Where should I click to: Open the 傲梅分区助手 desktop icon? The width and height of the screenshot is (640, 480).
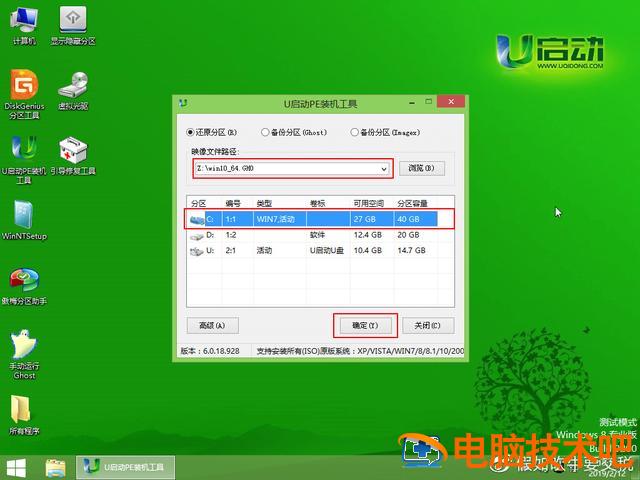tap(24, 287)
